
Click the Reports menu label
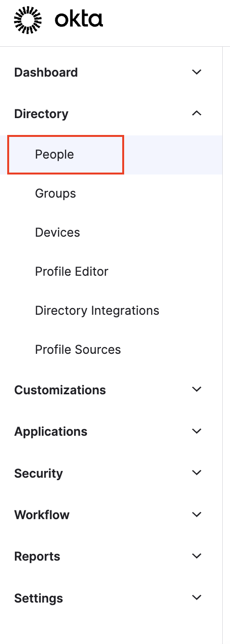tap(37, 556)
